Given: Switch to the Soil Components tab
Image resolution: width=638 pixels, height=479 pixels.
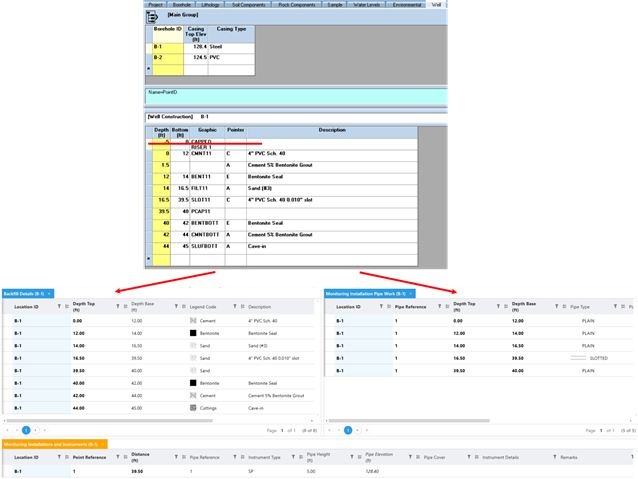Looking at the screenshot, I should 249,5.
